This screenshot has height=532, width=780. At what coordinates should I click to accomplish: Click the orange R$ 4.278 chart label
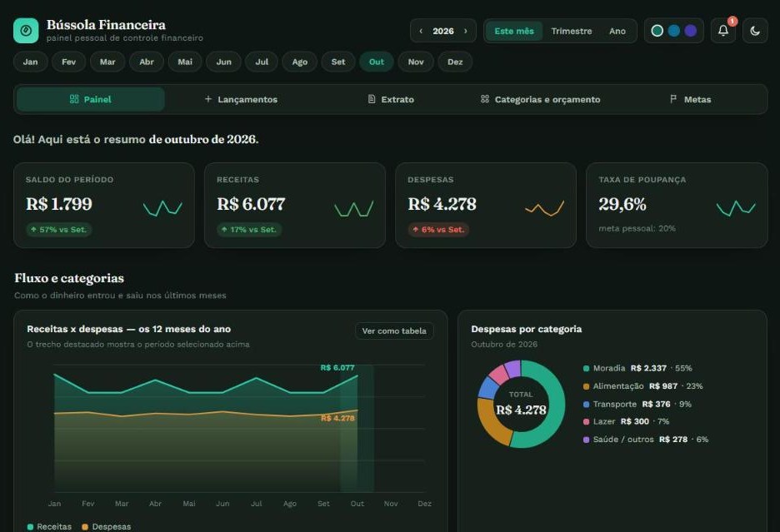click(x=337, y=418)
